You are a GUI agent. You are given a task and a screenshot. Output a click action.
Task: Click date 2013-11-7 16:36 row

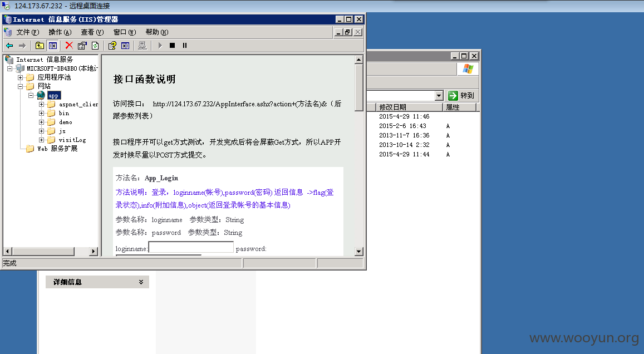point(404,135)
